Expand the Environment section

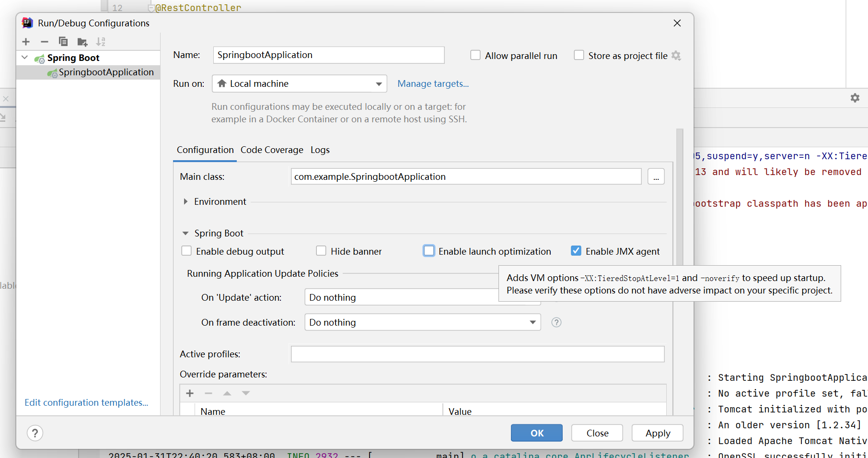point(185,202)
